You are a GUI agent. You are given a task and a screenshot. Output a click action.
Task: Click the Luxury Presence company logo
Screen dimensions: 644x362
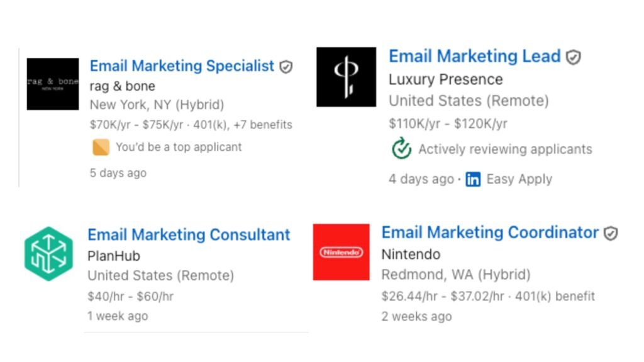point(346,77)
